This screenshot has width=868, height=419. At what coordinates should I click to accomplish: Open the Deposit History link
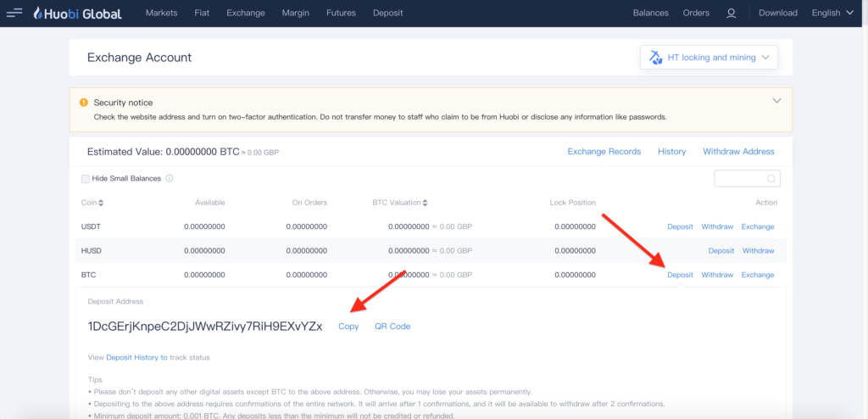pos(136,357)
